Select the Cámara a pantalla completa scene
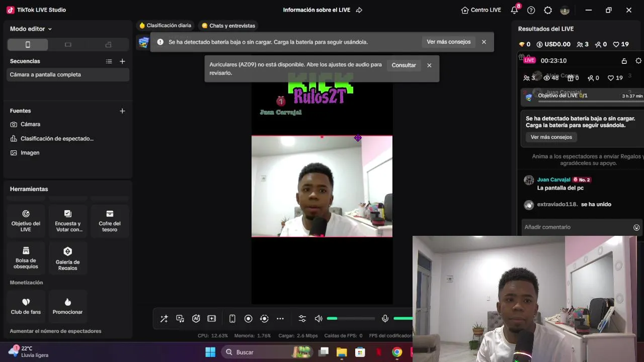This screenshot has height=362, width=644. [x=68, y=74]
